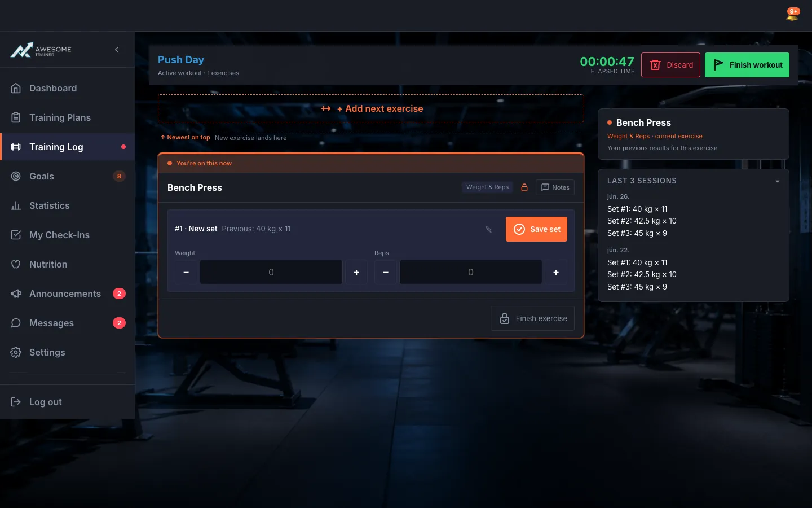The height and width of the screenshot is (508, 812).
Task: Click Bench Press heading in right panel
Action: (x=643, y=122)
